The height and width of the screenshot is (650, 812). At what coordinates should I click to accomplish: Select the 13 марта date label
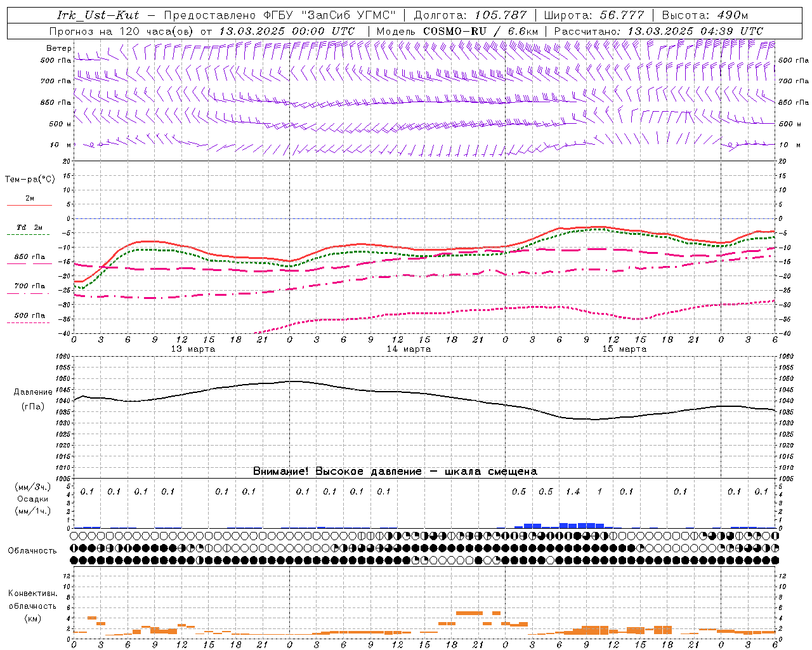click(x=193, y=349)
